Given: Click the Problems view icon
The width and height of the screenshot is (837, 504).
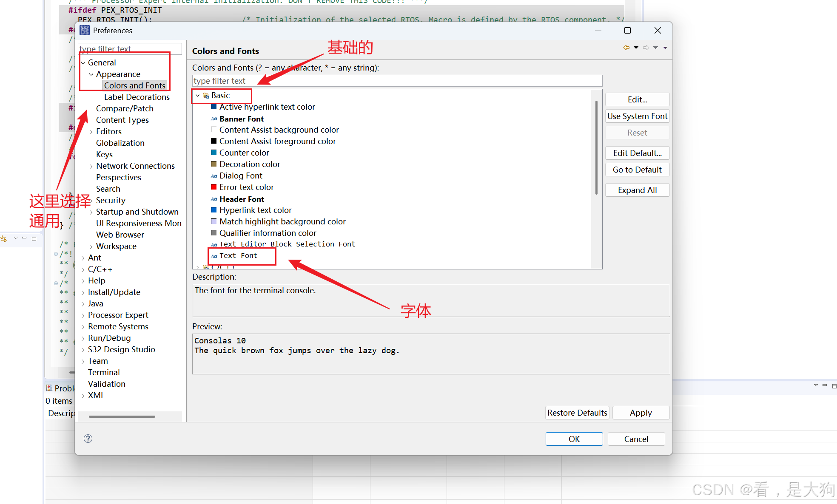Looking at the screenshot, I should point(49,388).
